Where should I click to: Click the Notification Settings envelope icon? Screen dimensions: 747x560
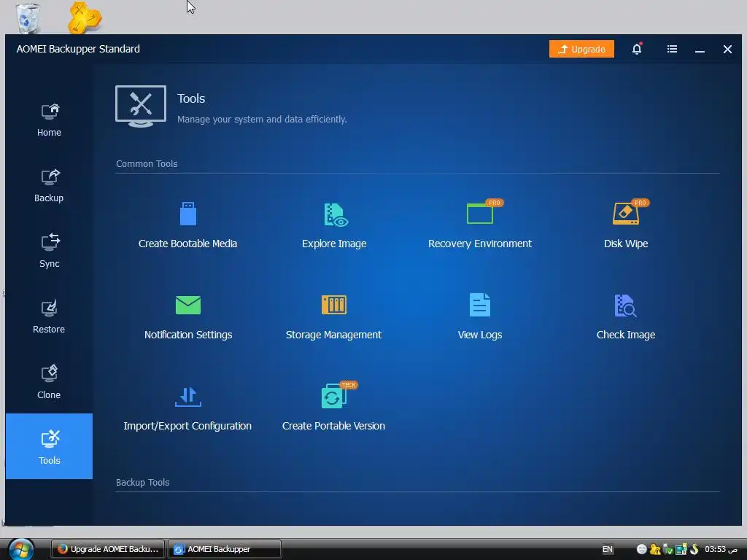(x=187, y=305)
